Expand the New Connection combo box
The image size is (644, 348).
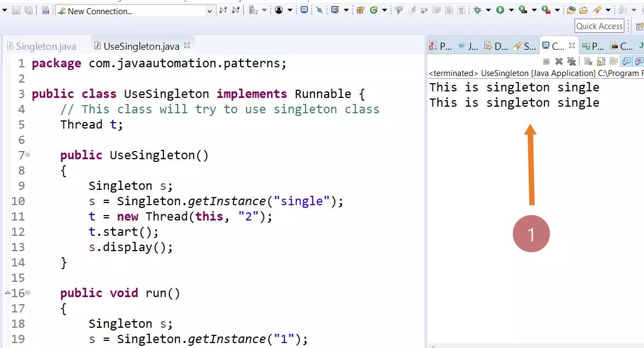tap(209, 11)
